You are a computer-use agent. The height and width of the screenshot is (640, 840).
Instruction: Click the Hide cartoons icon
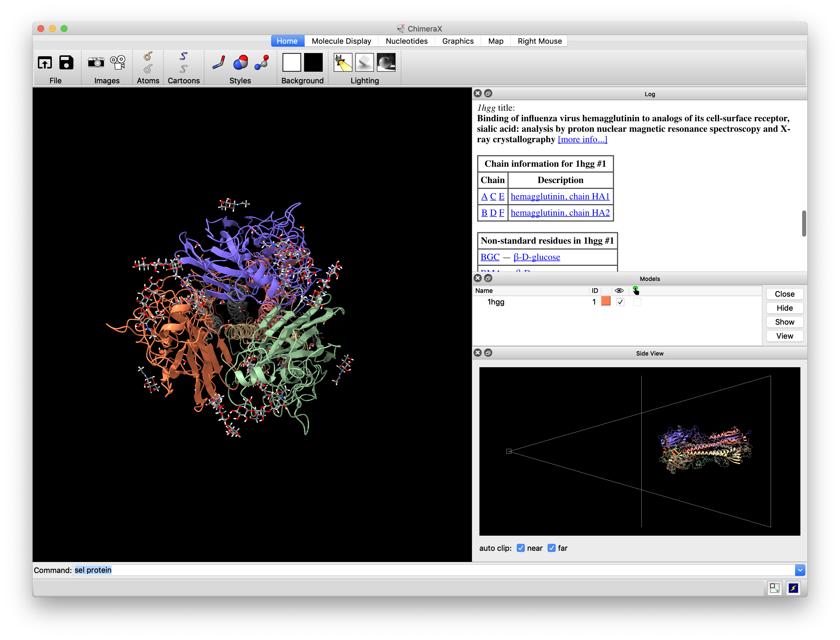point(183,69)
